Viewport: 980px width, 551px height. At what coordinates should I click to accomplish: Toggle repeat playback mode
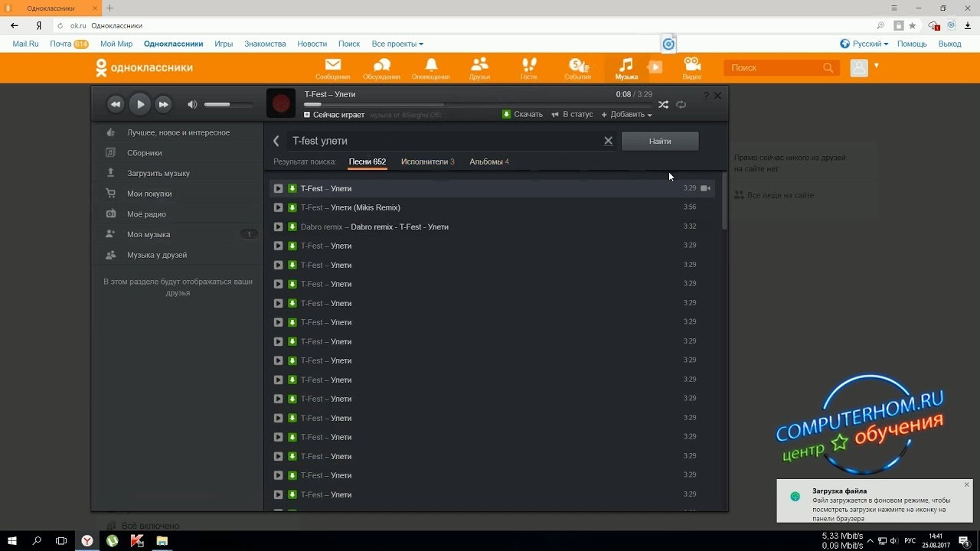pyautogui.click(x=681, y=104)
